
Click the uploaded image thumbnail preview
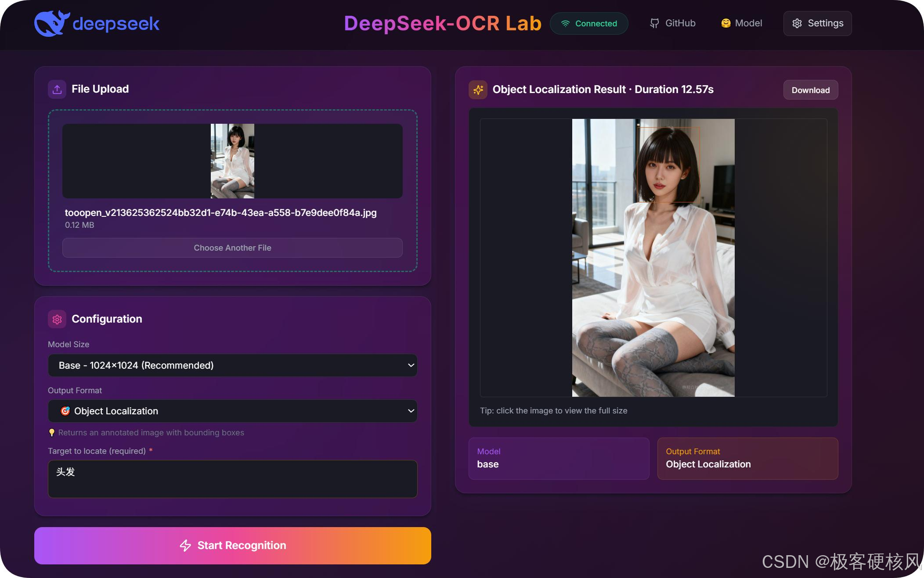(232, 161)
